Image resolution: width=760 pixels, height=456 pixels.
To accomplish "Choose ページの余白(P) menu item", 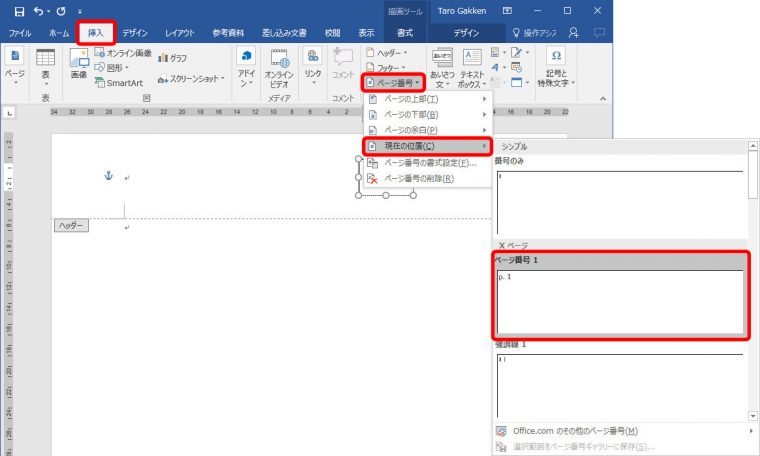I will tap(428, 130).
